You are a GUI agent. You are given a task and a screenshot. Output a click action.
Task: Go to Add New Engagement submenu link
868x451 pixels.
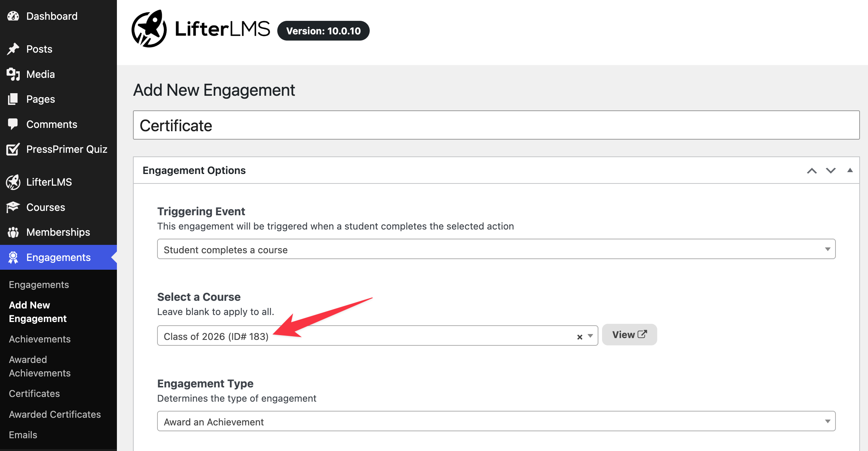(x=38, y=312)
